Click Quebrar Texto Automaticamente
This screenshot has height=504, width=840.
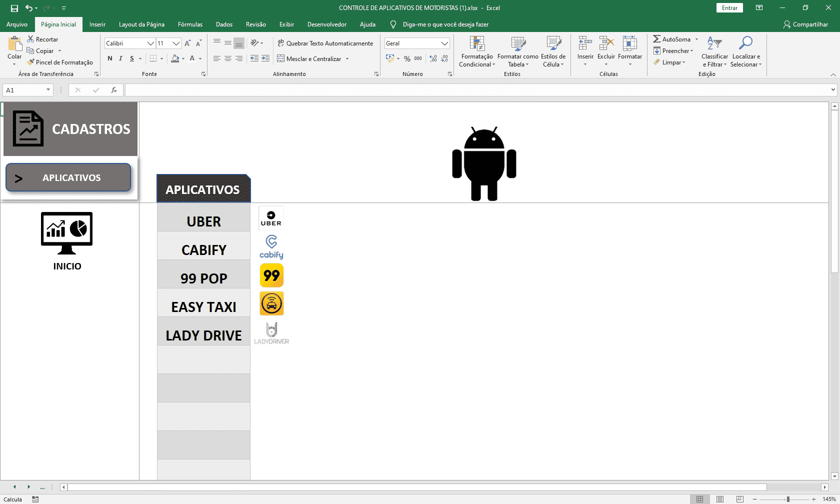[325, 43]
